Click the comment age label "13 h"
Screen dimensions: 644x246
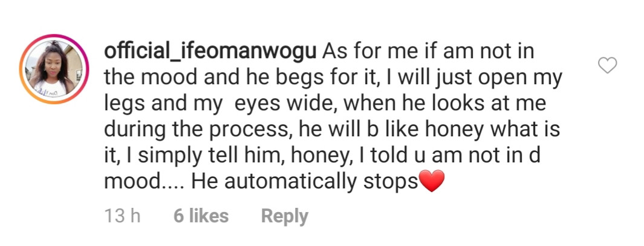tap(122, 216)
